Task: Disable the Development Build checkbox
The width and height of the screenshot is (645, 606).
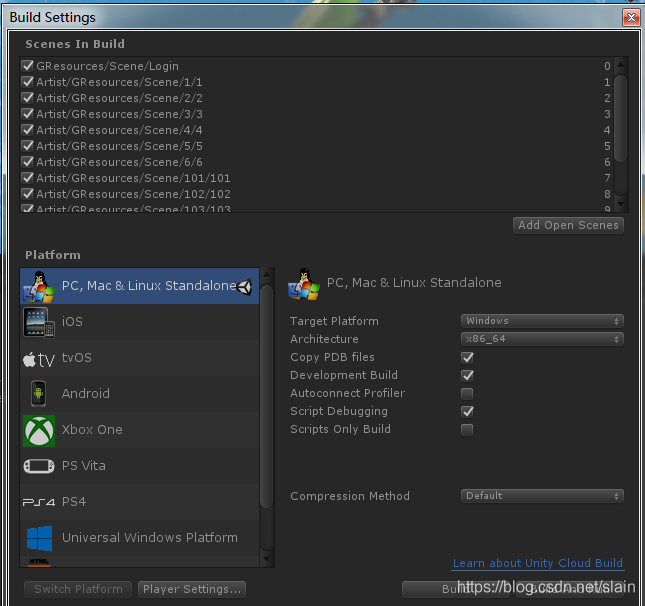Action: coord(467,376)
